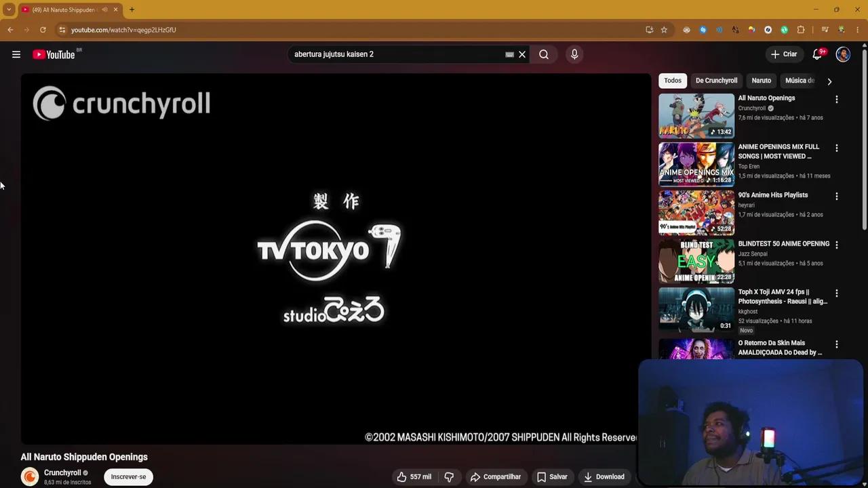Open Chrome's three-dot menu
868x488 pixels.
(x=858, y=30)
